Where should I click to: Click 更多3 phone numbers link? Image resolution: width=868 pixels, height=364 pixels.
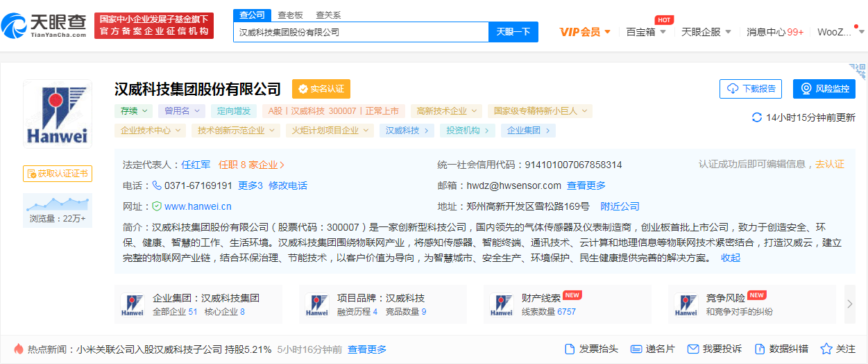coord(250,185)
